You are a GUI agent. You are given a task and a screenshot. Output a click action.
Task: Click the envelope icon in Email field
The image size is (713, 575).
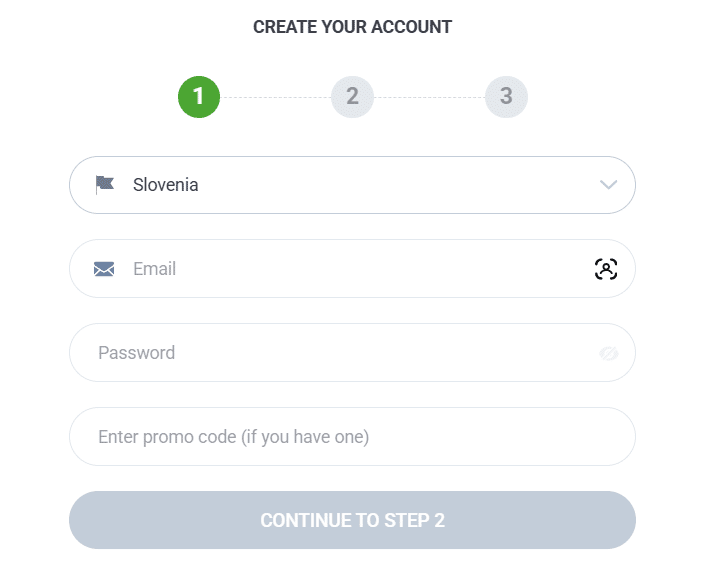point(104,269)
